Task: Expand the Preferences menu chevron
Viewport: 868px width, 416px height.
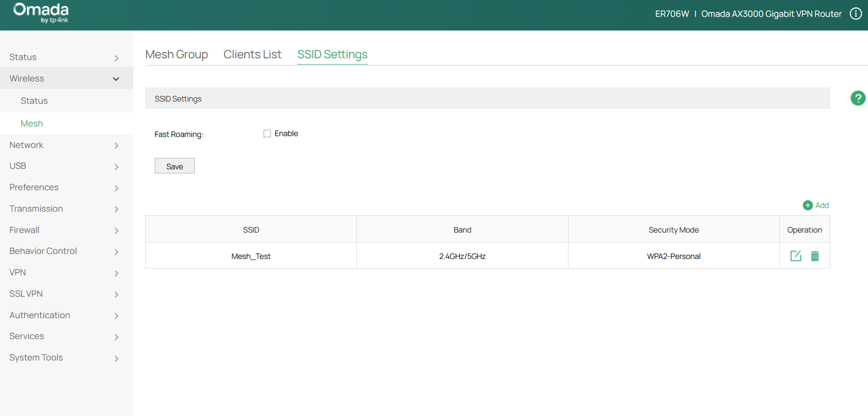Action: (x=116, y=188)
